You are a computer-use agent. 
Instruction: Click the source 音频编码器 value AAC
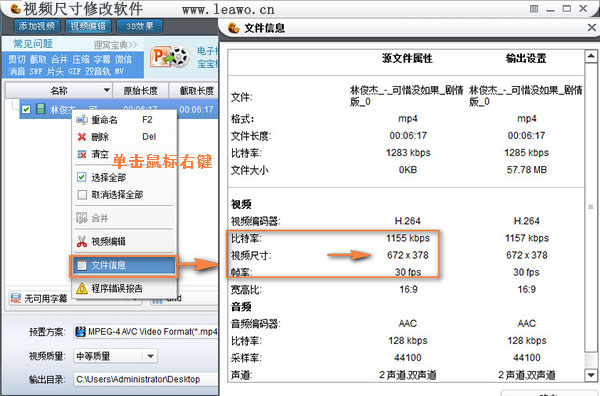408,324
